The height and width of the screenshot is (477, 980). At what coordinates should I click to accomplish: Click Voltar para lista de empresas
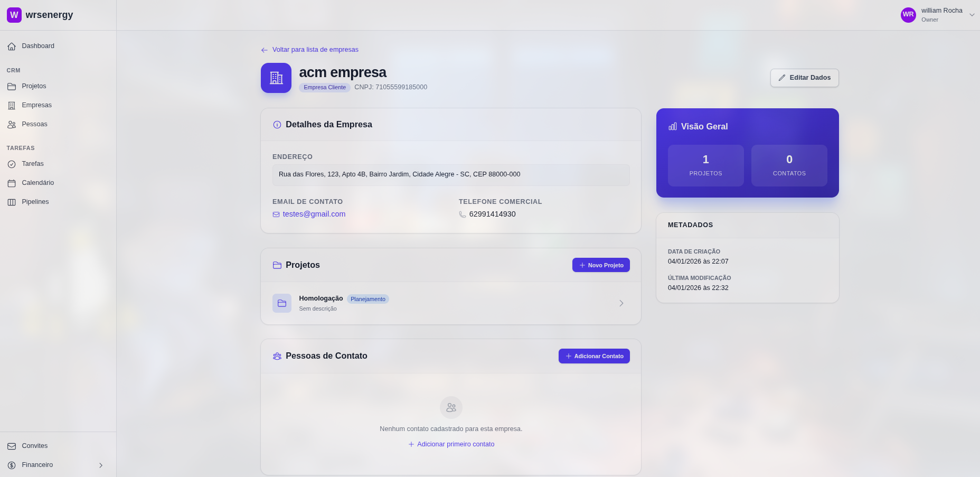pos(315,49)
